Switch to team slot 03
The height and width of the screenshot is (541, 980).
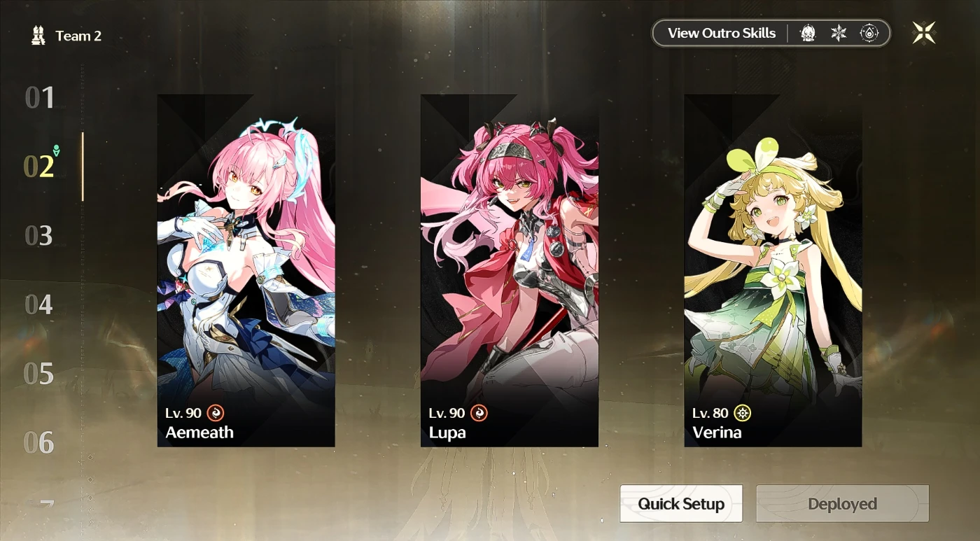(39, 236)
